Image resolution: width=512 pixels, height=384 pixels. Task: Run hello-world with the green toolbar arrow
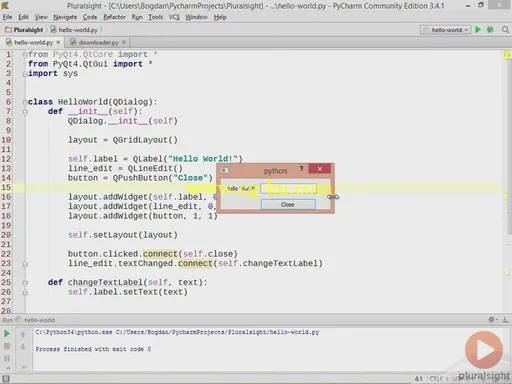coord(478,30)
